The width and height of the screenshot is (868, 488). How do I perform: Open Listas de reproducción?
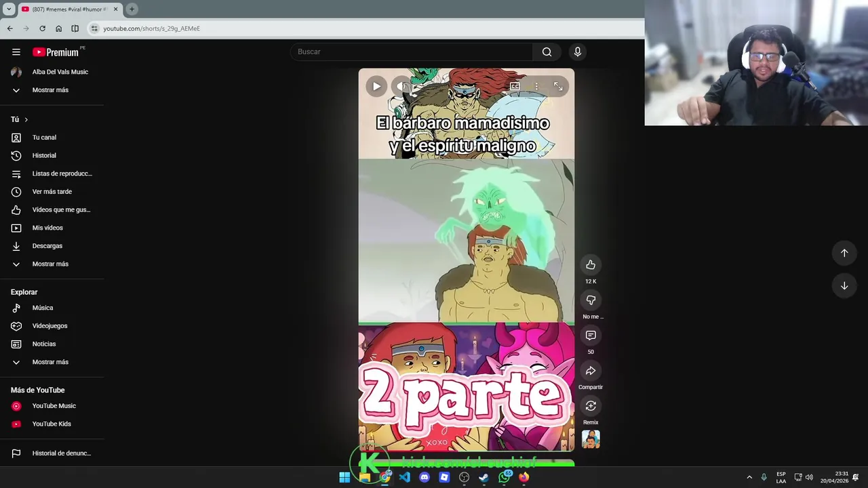(x=52, y=174)
